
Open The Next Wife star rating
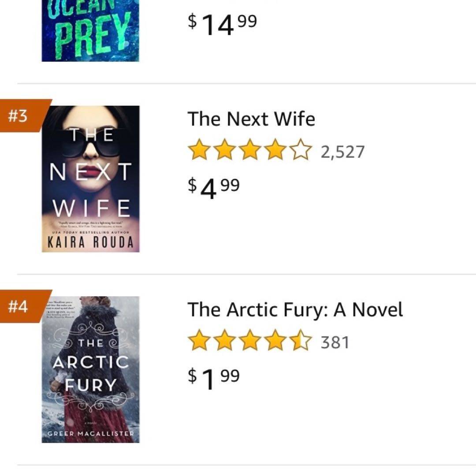[250, 151]
